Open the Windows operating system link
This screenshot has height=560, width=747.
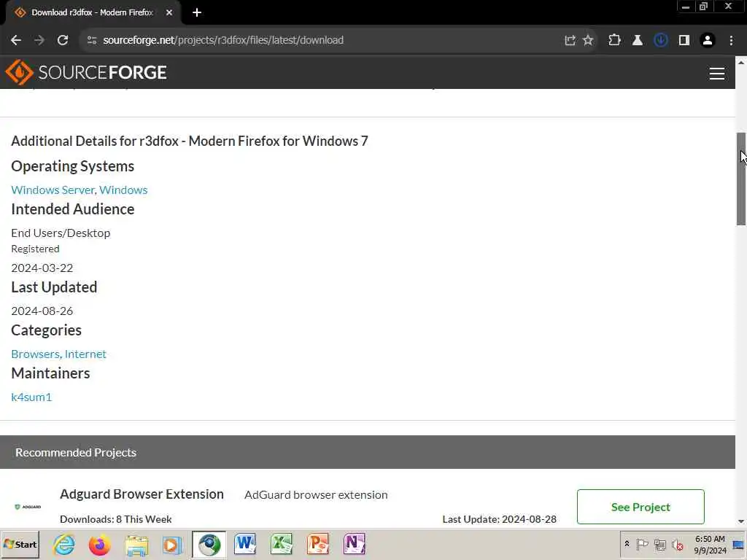coord(123,190)
